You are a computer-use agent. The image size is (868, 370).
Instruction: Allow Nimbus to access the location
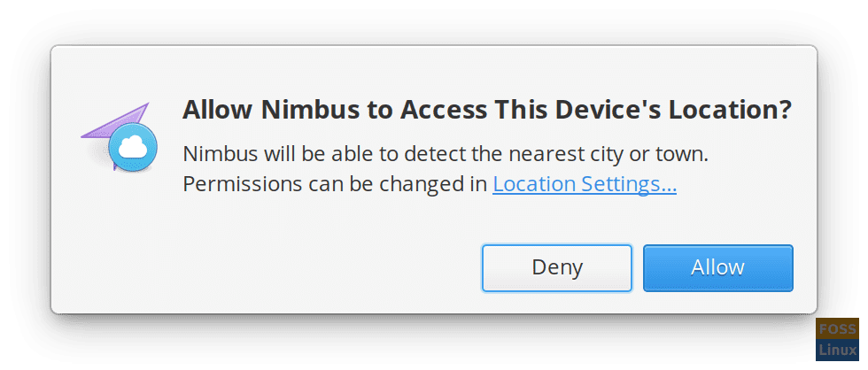click(718, 267)
